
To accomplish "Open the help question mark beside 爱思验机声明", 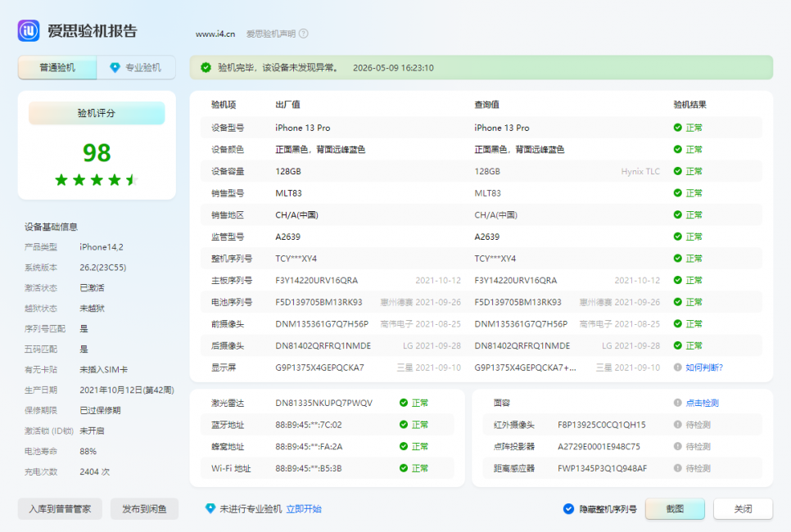I will (304, 34).
